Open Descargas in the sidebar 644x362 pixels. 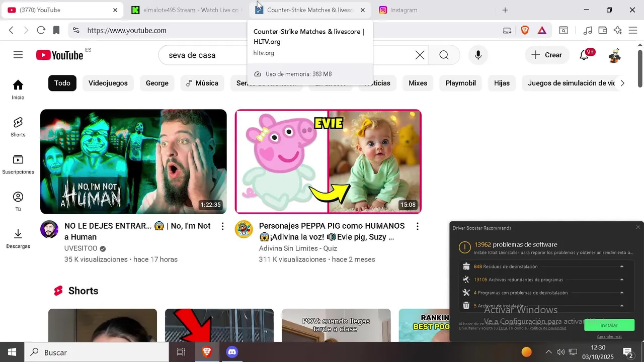tap(18, 238)
